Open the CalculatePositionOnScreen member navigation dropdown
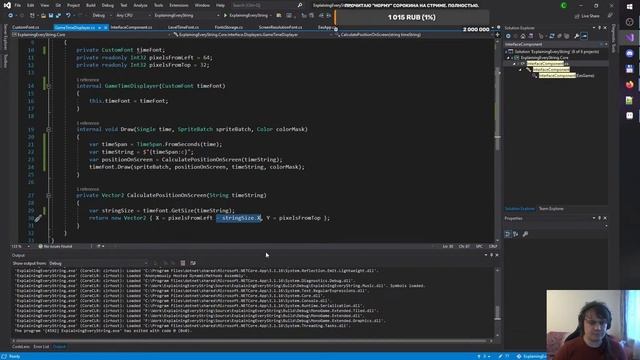This screenshot has width=640, height=360. click(x=415, y=35)
